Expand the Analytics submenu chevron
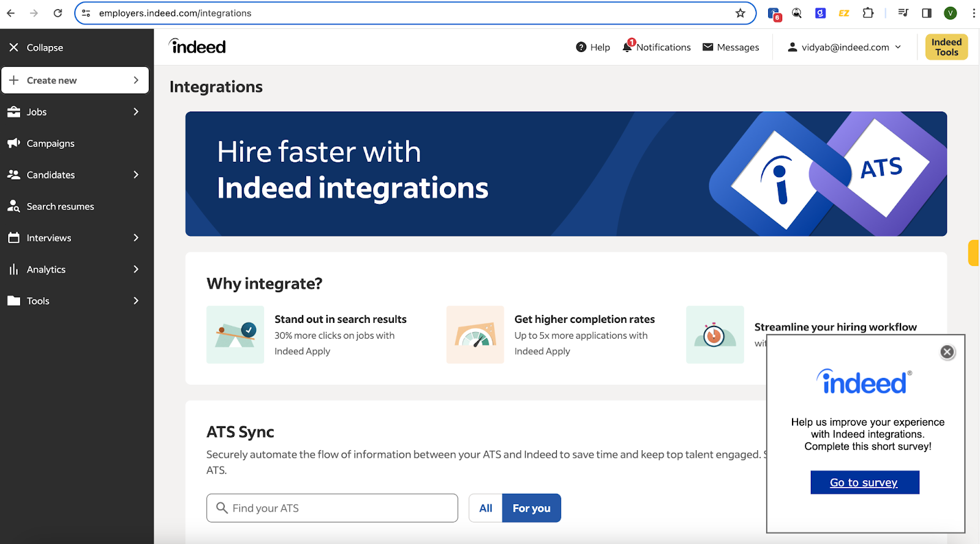980x544 pixels. pos(136,269)
